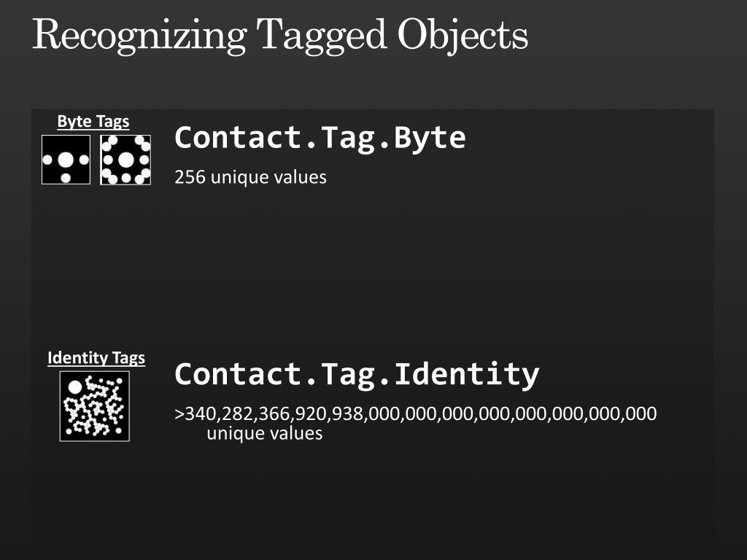The image size is (747, 560).
Task: Click the Contact.Tag.Identity heading
Action: [357, 375]
